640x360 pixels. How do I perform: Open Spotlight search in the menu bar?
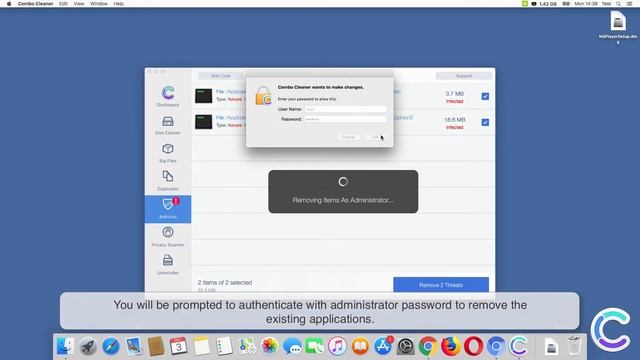[618, 4]
